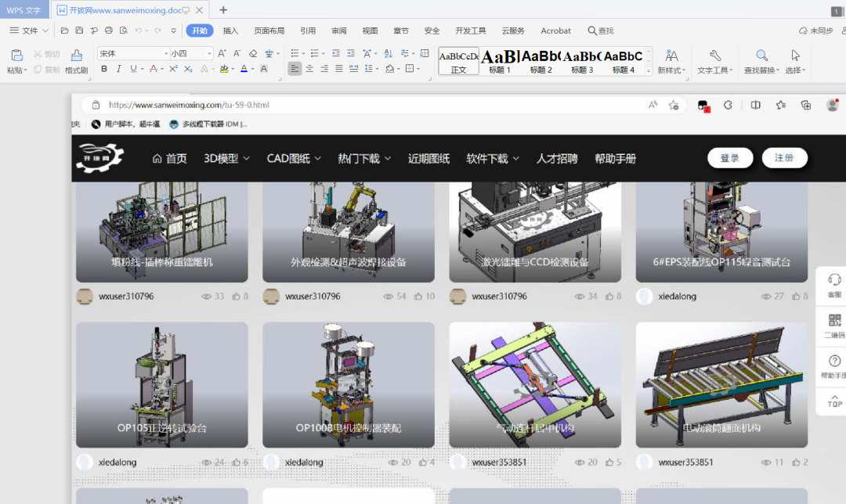
Task: Open the OP105正逆转试验台 thumbnail
Action: click(x=162, y=385)
